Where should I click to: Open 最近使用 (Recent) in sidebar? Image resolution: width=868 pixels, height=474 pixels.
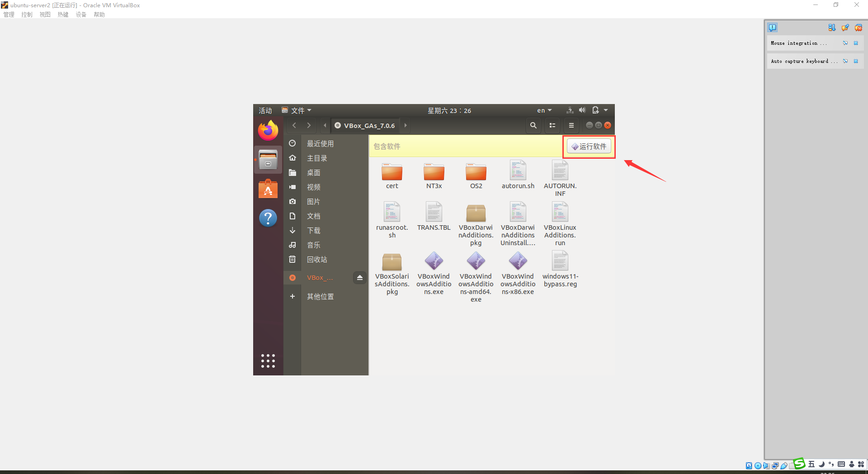(326, 143)
